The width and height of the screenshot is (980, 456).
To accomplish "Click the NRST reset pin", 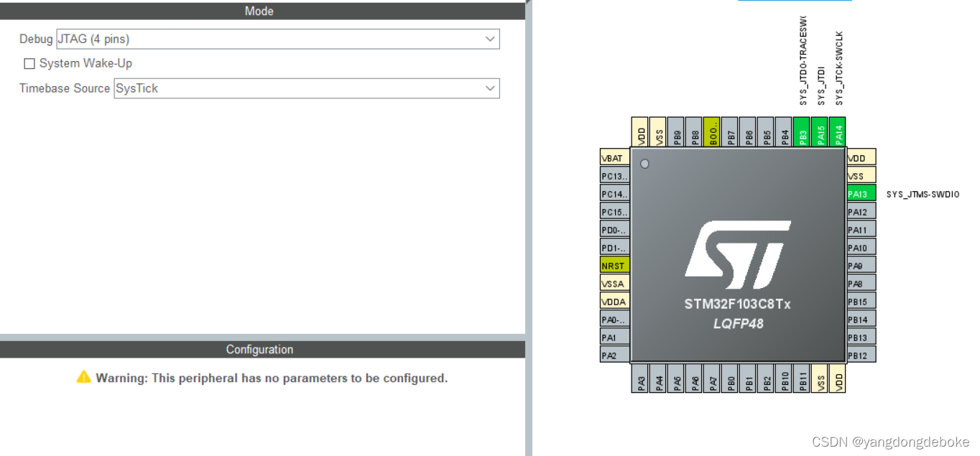I will coord(614,265).
